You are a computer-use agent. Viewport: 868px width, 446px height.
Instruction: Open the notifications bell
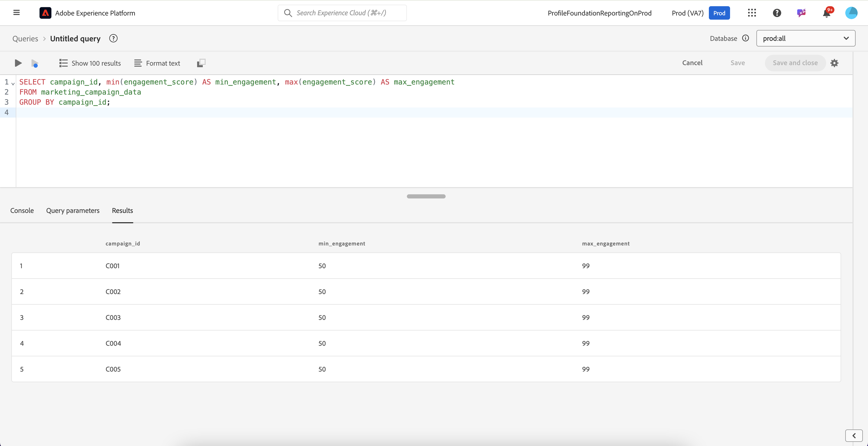(827, 13)
